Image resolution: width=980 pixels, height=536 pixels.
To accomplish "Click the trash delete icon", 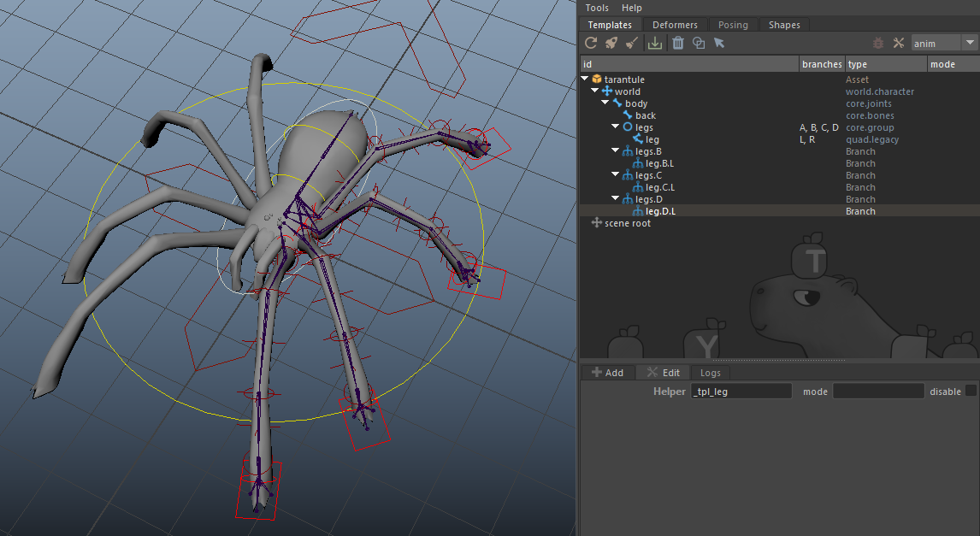I will pyautogui.click(x=677, y=43).
